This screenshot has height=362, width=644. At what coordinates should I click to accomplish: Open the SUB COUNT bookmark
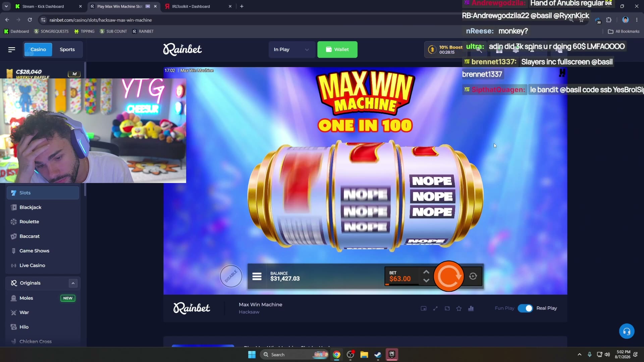pyautogui.click(x=113, y=32)
